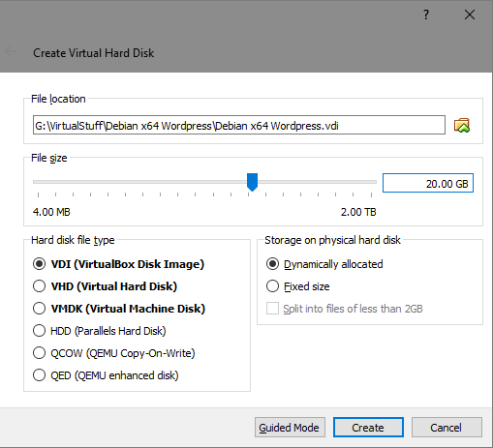Click slider track near the 2.00 TB end
Viewport: 493px width, 448px height.
pyautogui.click(x=370, y=182)
